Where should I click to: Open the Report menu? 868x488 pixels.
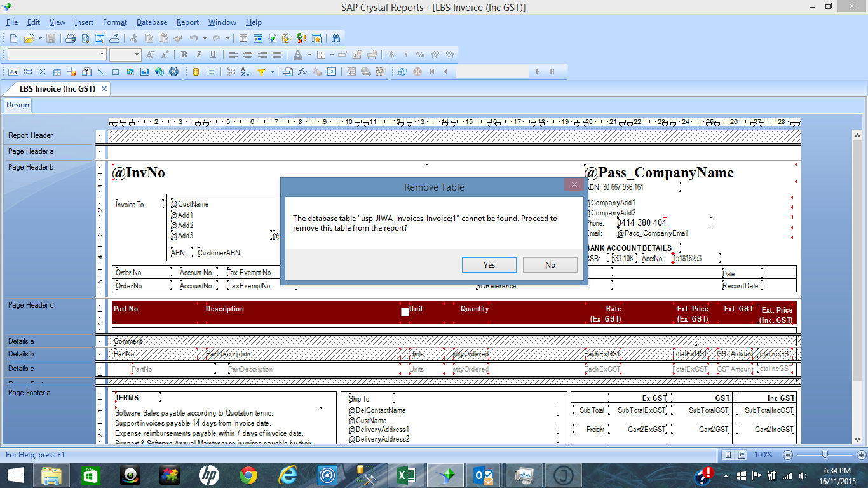pos(187,22)
